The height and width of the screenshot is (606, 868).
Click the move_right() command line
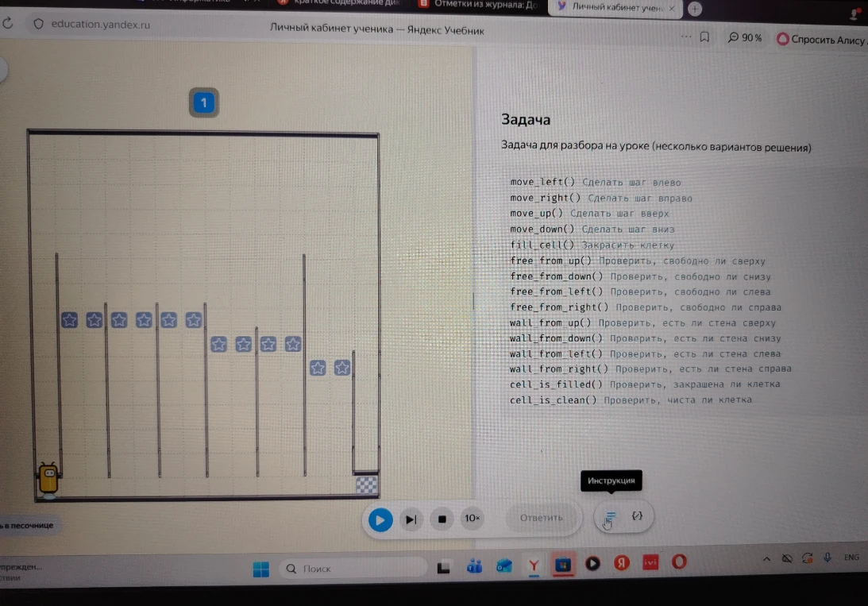pyautogui.click(x=601, y=198)
